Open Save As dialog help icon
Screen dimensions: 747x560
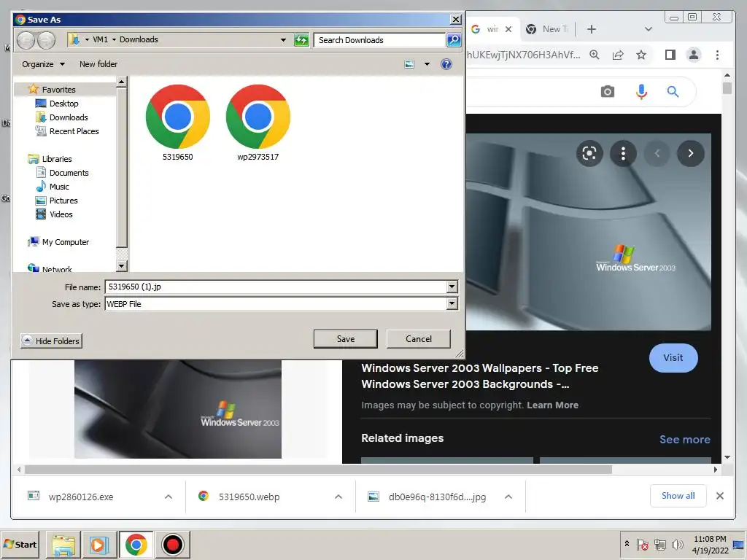click(446, 64)
